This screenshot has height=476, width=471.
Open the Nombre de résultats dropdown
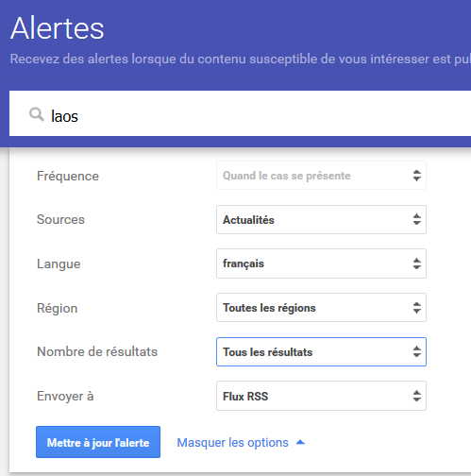point(321,351)
